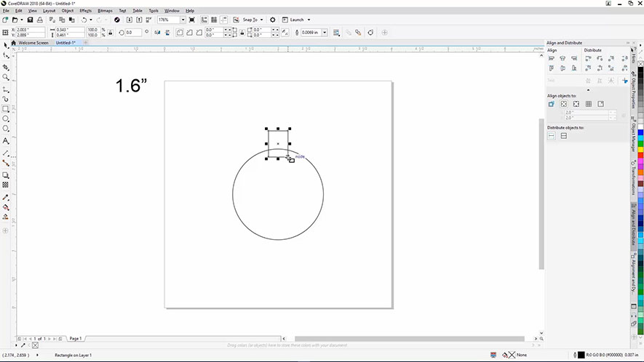Open the Options gear icon
644x362 pixels.
pos(273,20)
